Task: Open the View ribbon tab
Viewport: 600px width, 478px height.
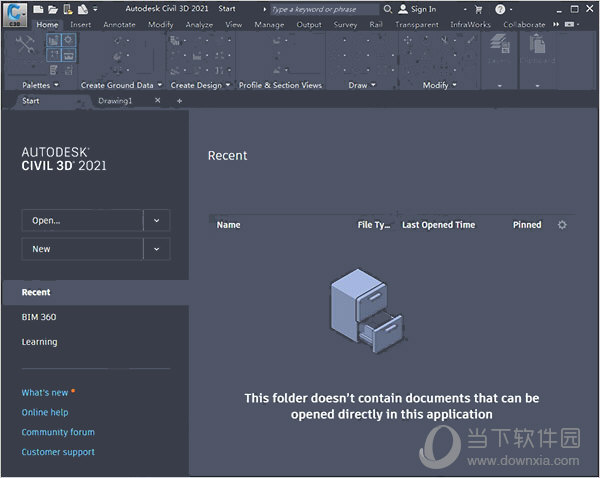Action: pyautogui.click(x=233, y=24)
